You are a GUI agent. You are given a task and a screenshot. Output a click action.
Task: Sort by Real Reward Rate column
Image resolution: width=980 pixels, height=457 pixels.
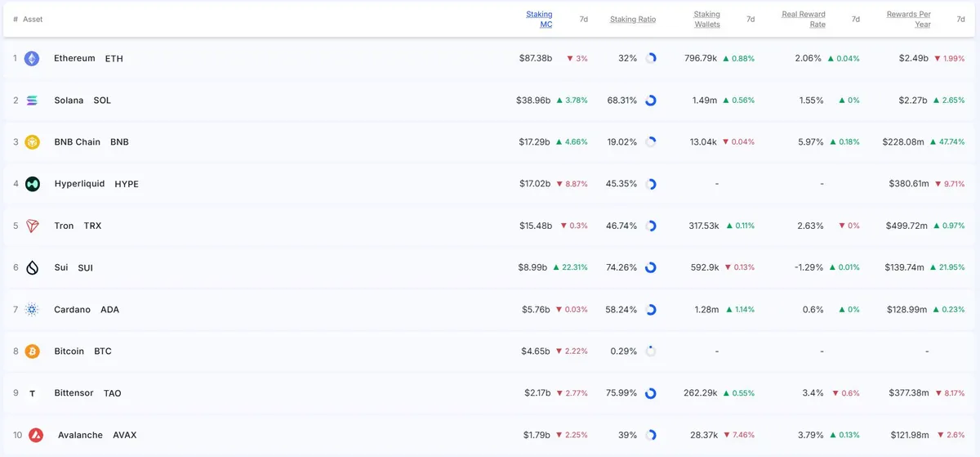(x=804, y=20)
